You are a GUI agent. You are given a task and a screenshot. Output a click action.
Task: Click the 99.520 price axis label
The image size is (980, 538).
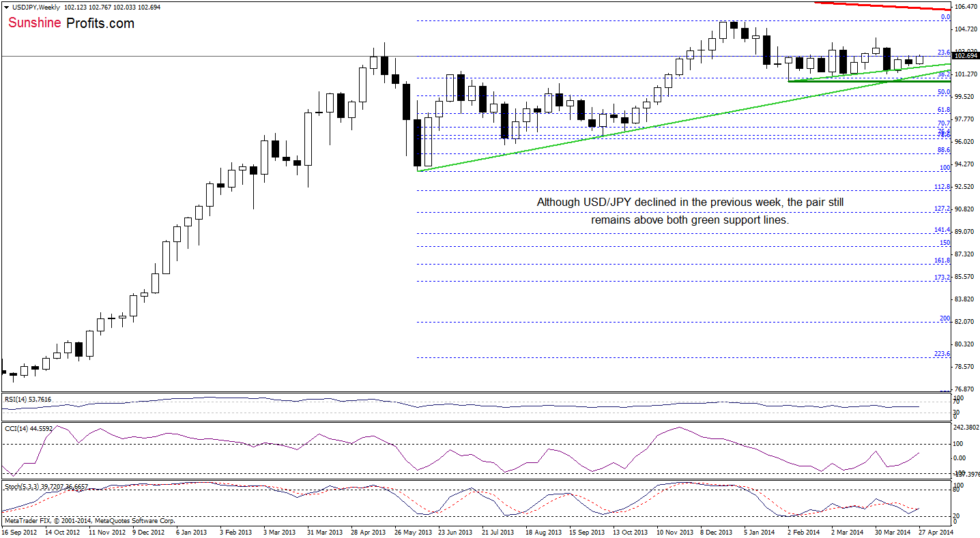coord(965,97)
